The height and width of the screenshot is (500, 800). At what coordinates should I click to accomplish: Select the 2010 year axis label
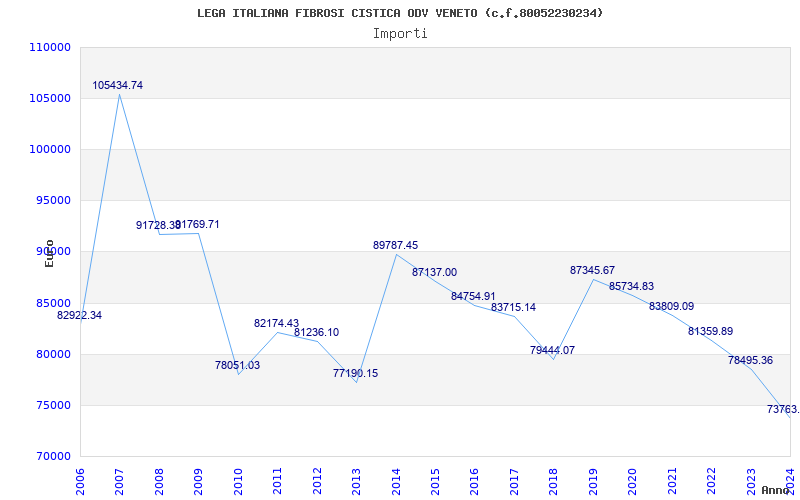pos(238,480)
